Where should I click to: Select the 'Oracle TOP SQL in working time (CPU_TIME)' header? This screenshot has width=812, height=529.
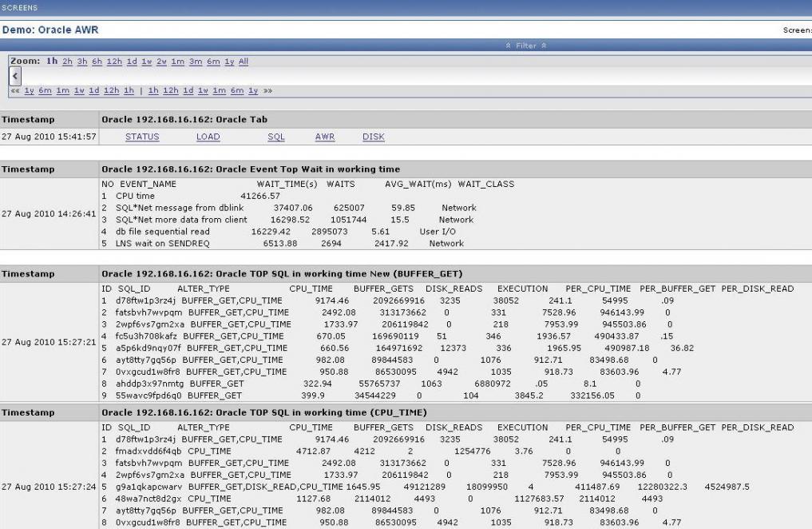pos(264,413)
